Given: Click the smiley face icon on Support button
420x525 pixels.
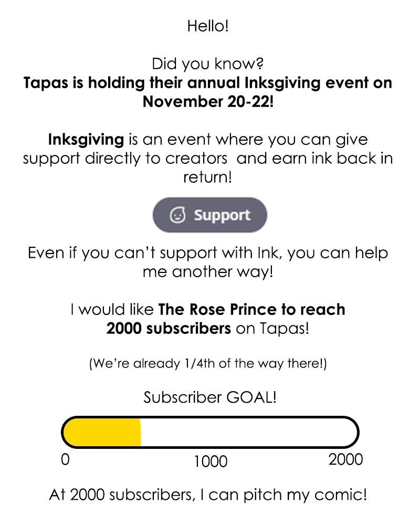Looking at the screenshot, I should coord(178,215).
